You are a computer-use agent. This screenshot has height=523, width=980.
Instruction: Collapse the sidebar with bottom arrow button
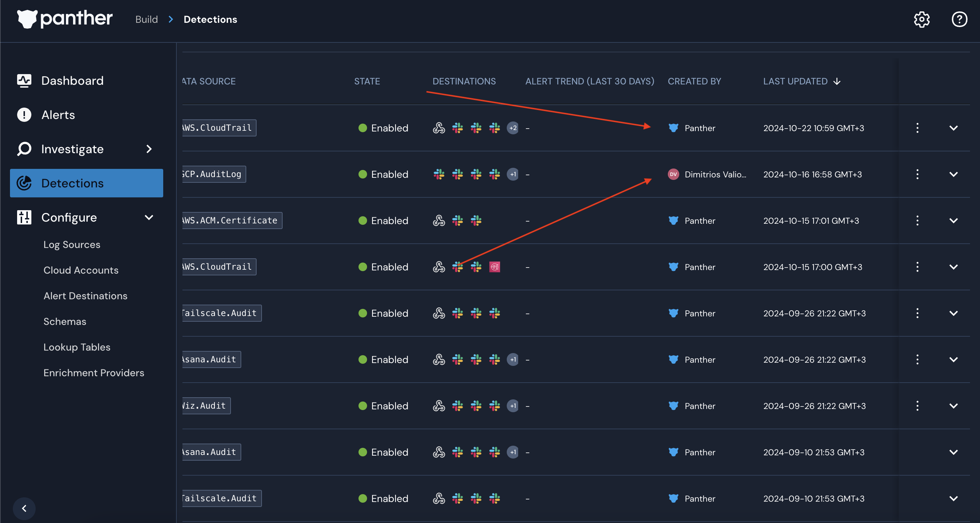(24, 508)
